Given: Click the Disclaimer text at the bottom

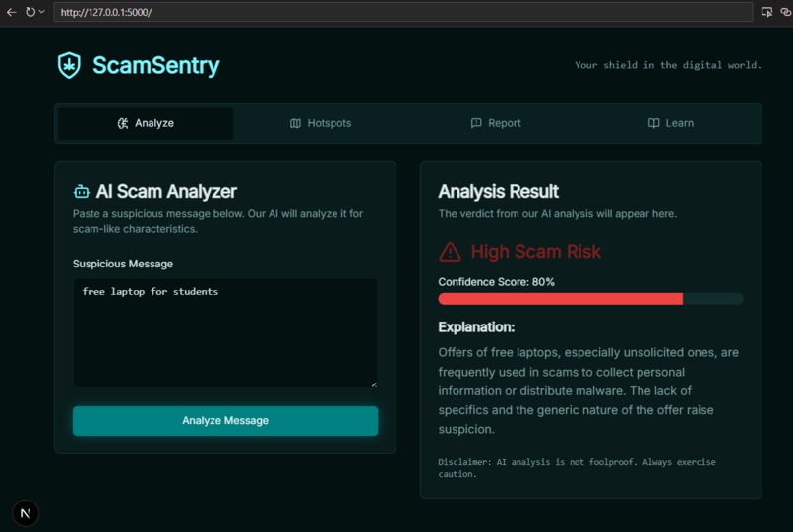Looking at the screenshot, I should point(577,468).
